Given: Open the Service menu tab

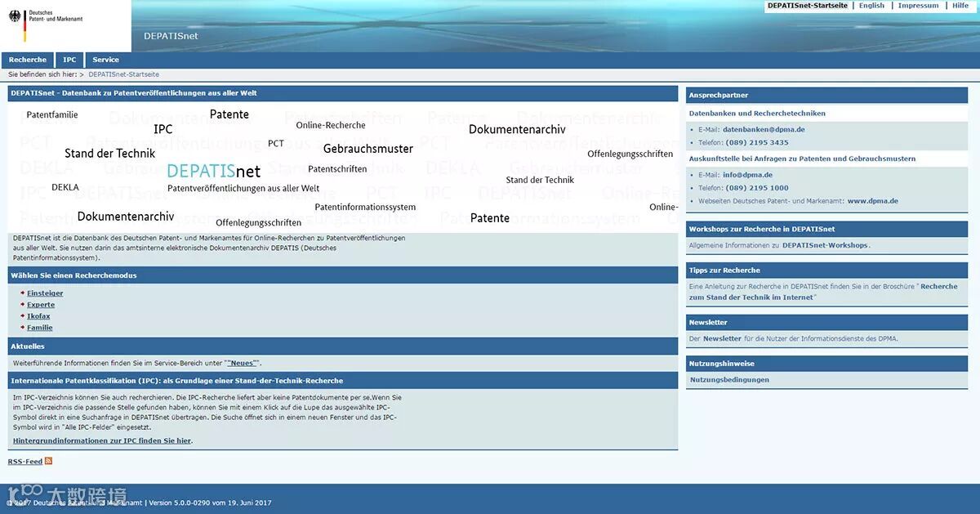Looking at the screenshot, I should [105, 60].
